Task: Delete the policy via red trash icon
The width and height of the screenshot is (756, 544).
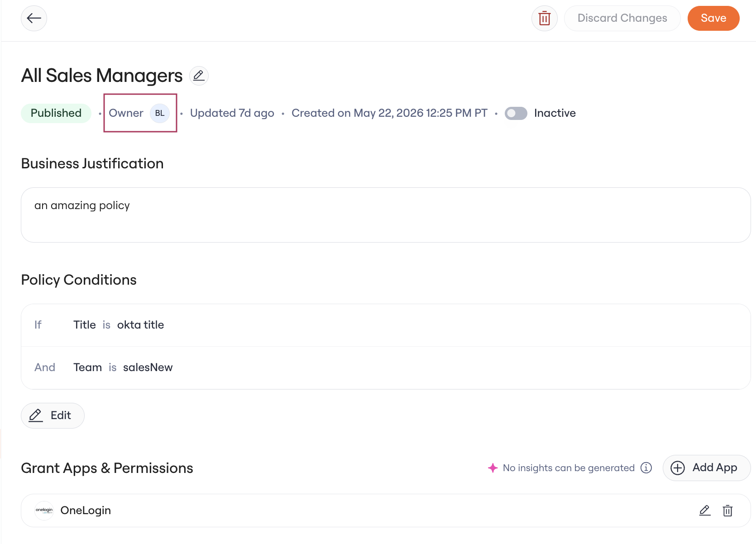Action: [x=544, y=18]
